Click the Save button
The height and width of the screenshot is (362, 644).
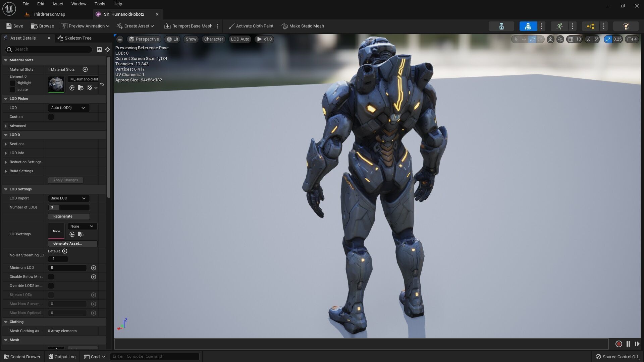14,26
